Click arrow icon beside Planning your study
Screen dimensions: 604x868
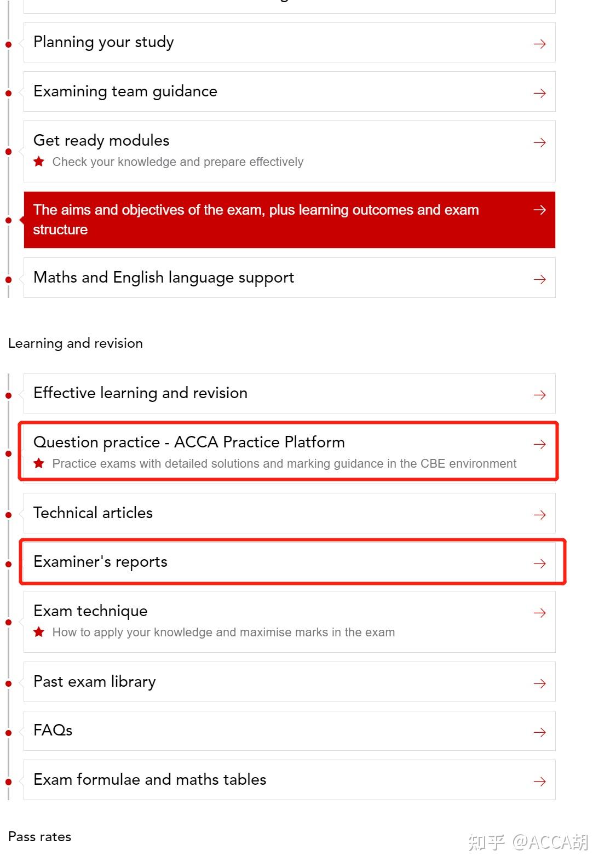coord(539,44)
